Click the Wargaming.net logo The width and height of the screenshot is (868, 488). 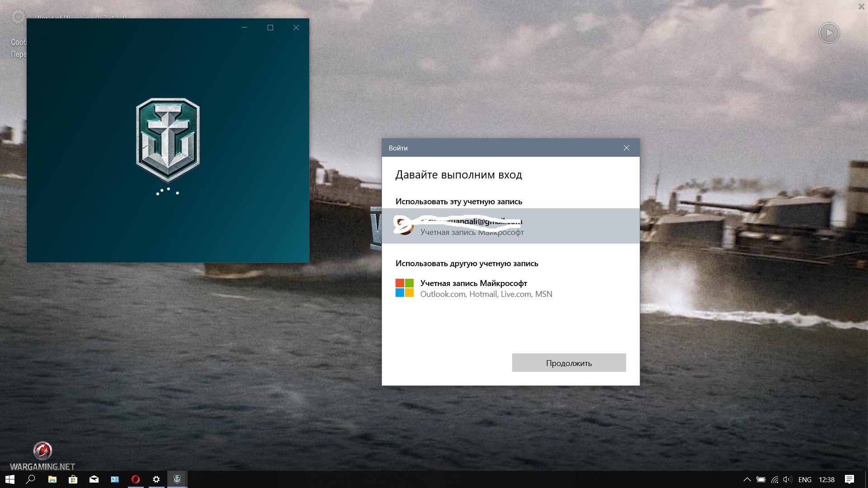pos(42,456)
